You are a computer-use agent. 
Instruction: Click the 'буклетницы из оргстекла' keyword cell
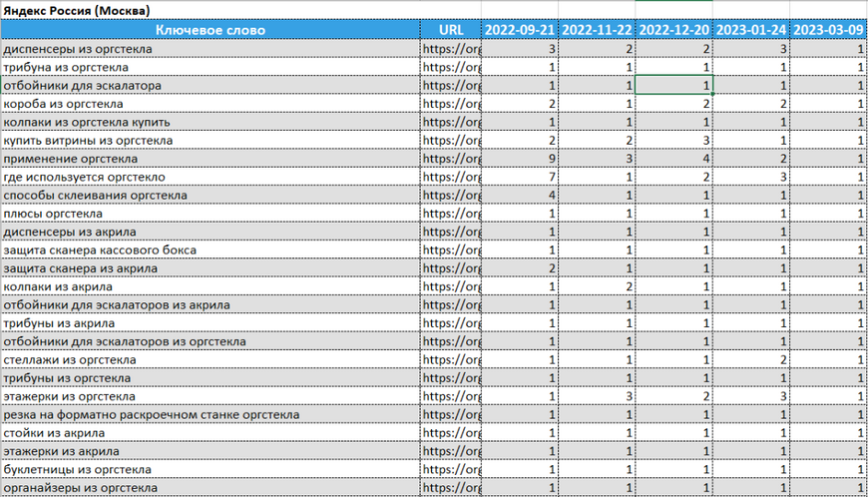[x=210, y=469]
